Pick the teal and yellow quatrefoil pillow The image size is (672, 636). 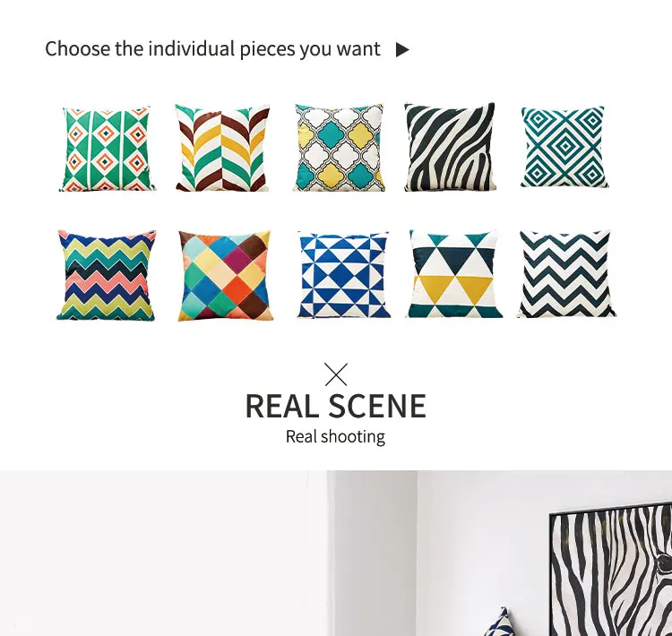339,148
